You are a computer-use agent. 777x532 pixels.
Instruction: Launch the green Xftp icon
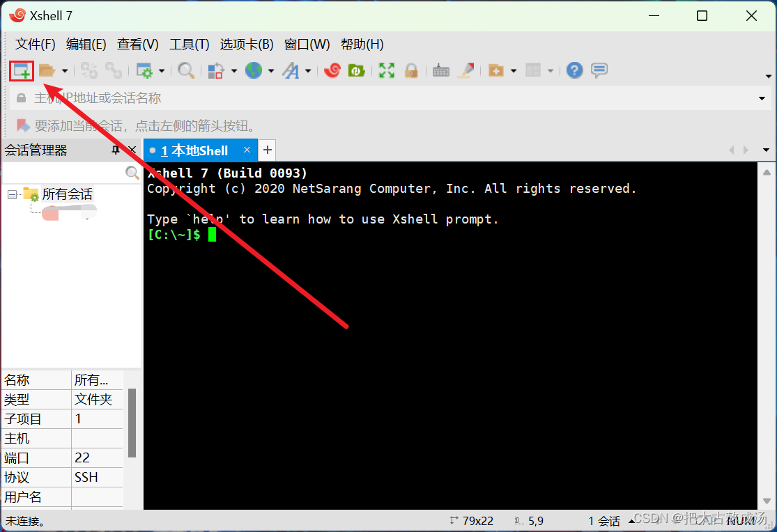356,70
